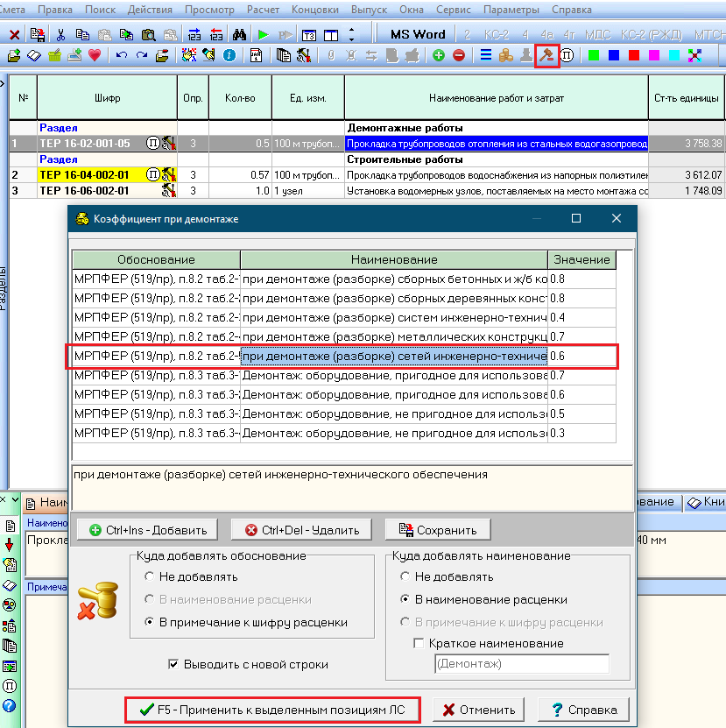This screenshot has height=728, width=726.
Task: Select 'В примечание к шифру расценки' for обоснование
Action: [149, 622]
